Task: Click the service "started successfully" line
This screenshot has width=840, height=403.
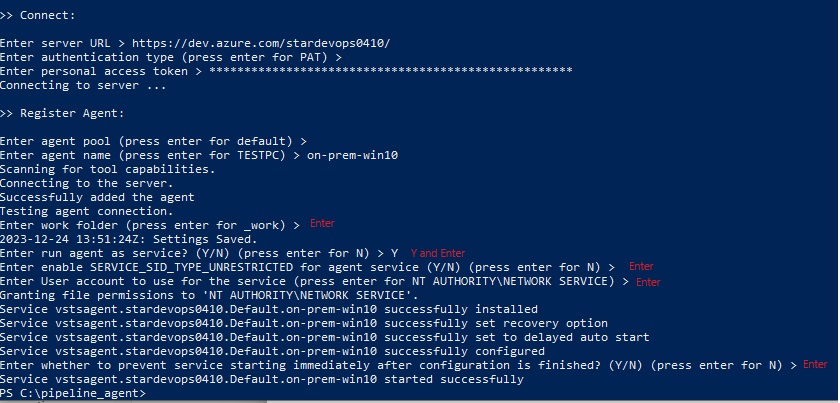Action: click(262, 379)
